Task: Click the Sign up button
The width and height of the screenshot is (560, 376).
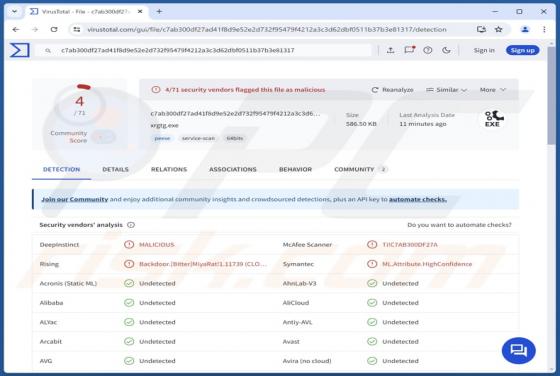Action: point(522,50)
